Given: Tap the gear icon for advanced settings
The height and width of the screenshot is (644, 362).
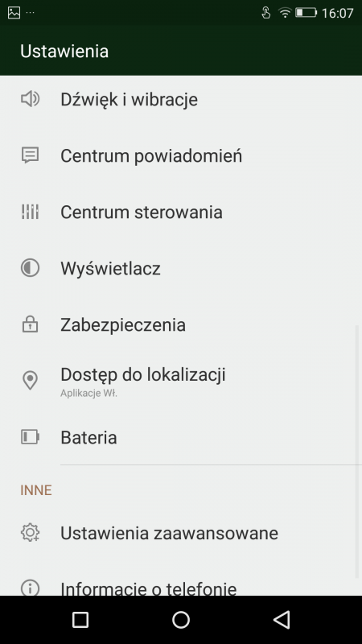Looking at the screenshot, I should tap(30, 533).
